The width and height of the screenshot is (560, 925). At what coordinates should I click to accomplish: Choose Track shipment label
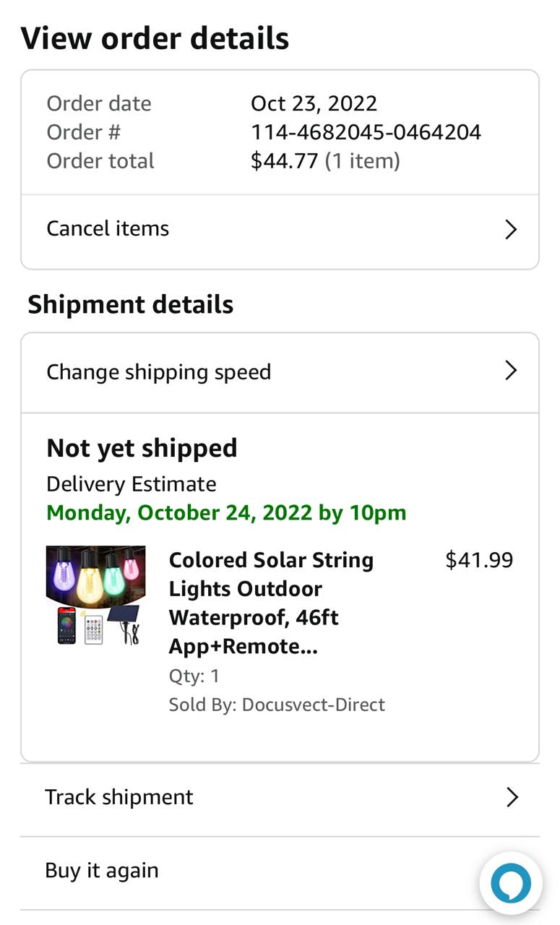click(x=119, y=797)
